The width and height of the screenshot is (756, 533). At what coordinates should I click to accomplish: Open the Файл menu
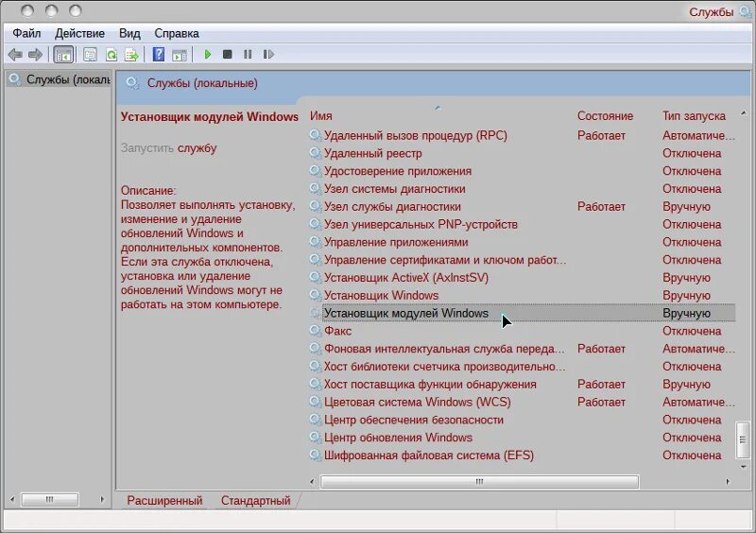click(26, 33)
